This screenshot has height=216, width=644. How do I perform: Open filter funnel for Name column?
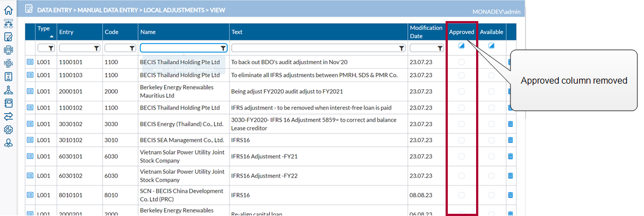[223, 48]
